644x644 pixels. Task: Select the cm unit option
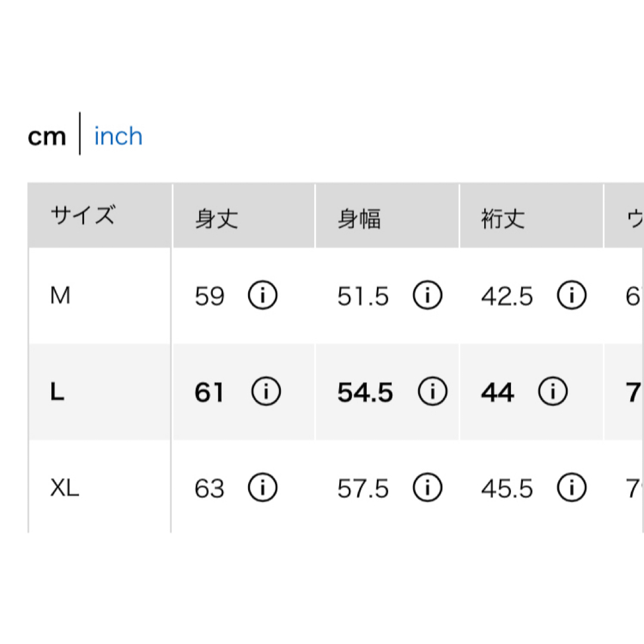pyautogui.click(x=47, y=137)
